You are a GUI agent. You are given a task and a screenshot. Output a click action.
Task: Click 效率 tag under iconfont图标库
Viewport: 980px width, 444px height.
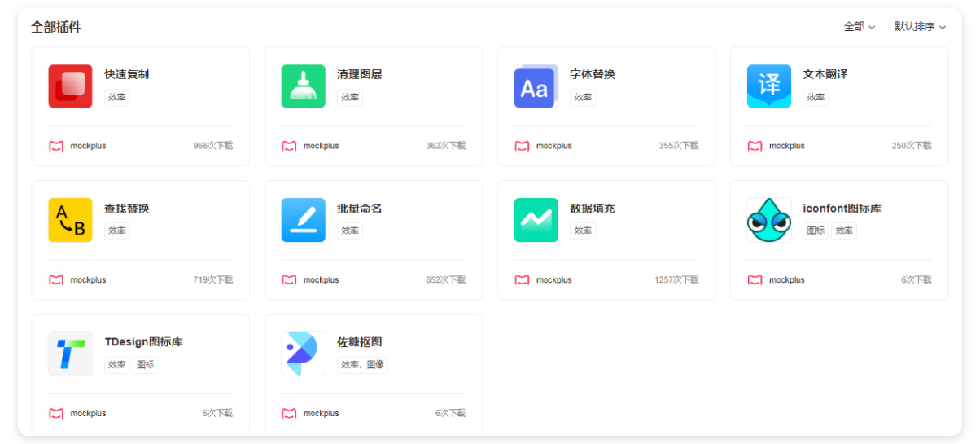point(844,231)
